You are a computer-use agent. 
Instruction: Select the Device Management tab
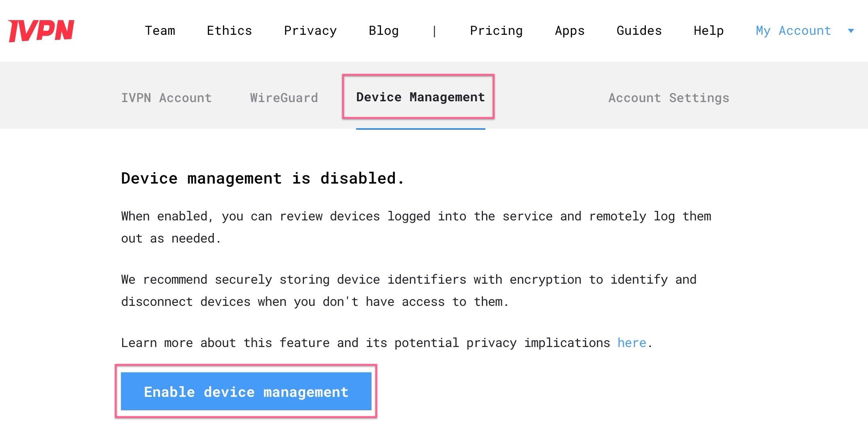(x=420, y=97)
